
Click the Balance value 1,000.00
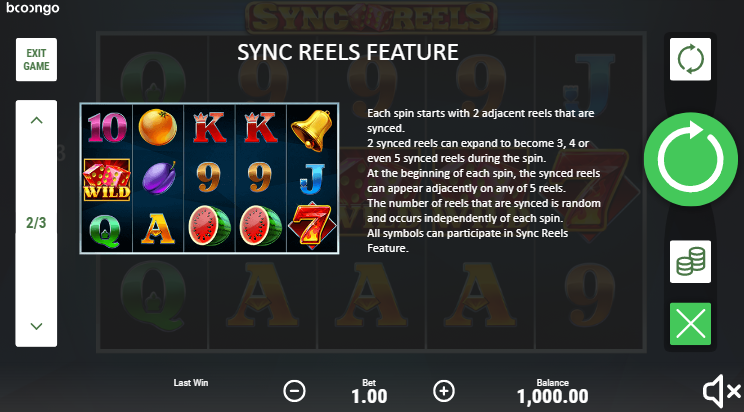(552, 396)
